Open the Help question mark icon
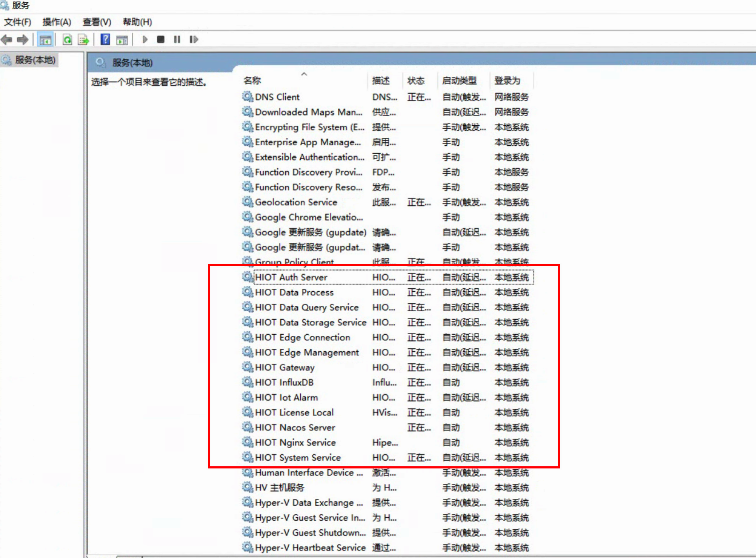The width and height of the screenshot is (756, 558). point(105,39)
